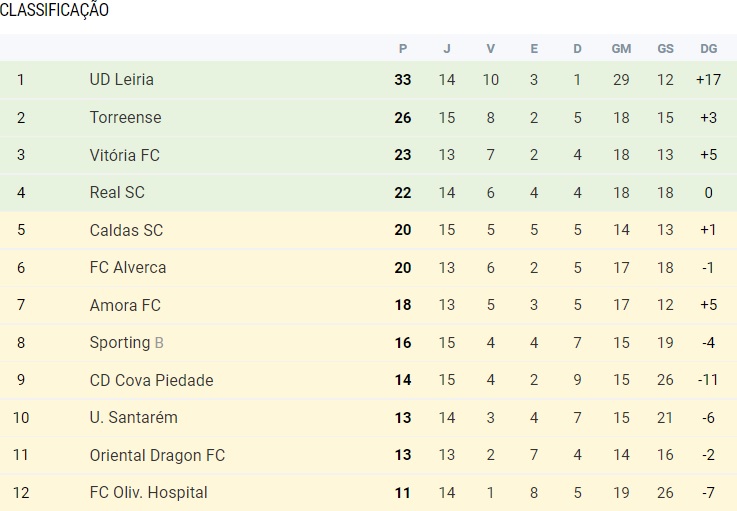Sort table by P points column

tap(403, 48)
